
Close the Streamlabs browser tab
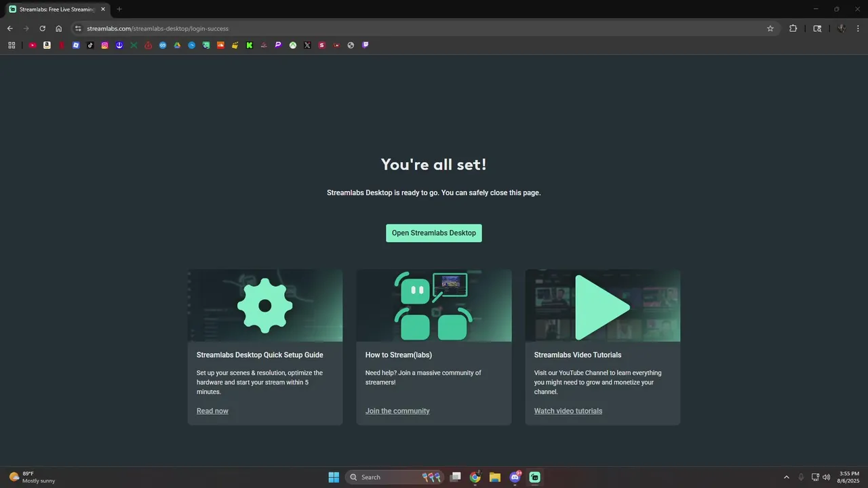pos(103,9)
